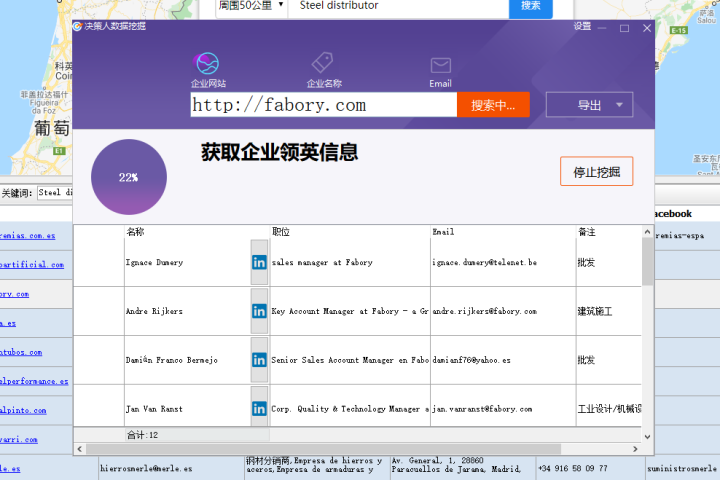
Task: Open LinkedIn icon for Damián Franco Bermejo
Action: tap(259, 360)
